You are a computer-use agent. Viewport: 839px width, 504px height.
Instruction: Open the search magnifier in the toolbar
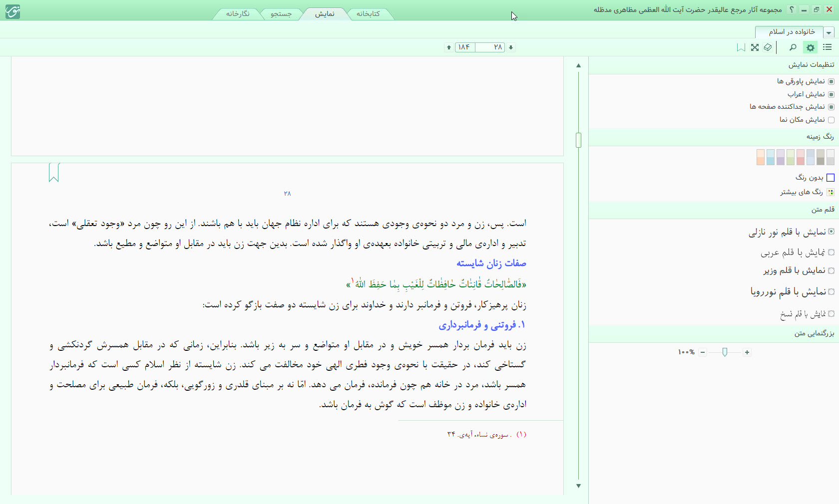tap(793, 47)
